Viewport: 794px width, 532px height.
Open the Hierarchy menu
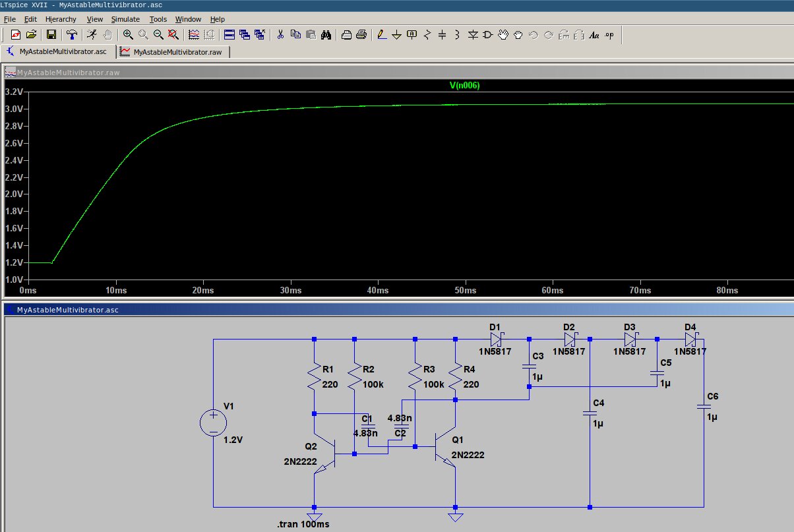click(61, 19)
